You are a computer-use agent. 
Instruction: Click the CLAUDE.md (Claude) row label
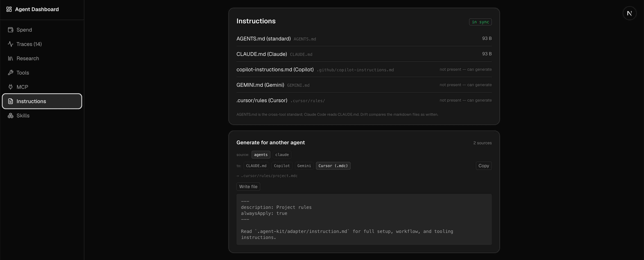pyautogui.click(x=262, y=54)
